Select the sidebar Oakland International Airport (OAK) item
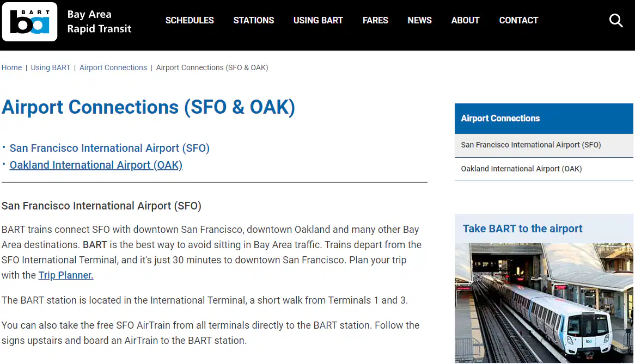The width and height of the screenshot is (635, 364). [544, 169]
